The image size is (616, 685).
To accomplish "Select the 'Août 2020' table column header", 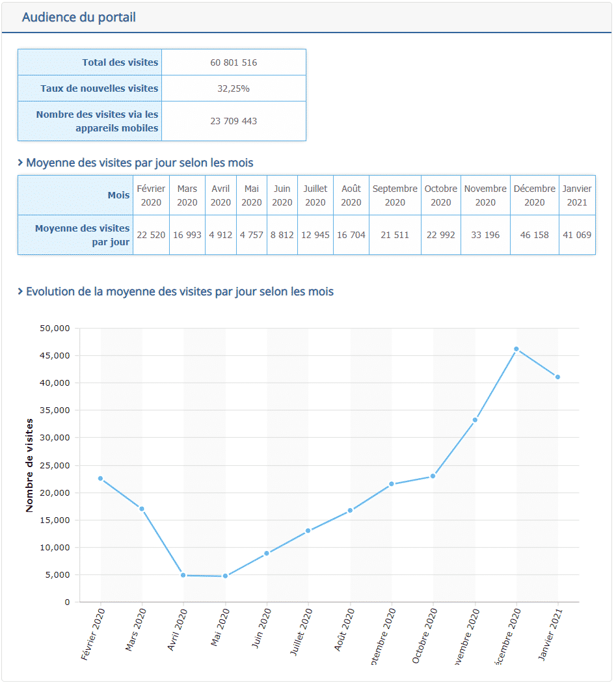I will 351,195.
